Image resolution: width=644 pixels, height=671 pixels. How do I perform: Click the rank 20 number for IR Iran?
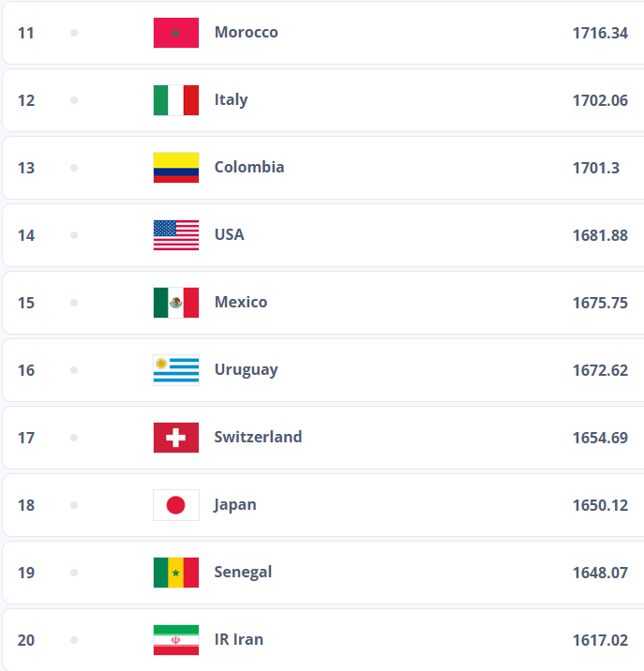click(26, 640)
